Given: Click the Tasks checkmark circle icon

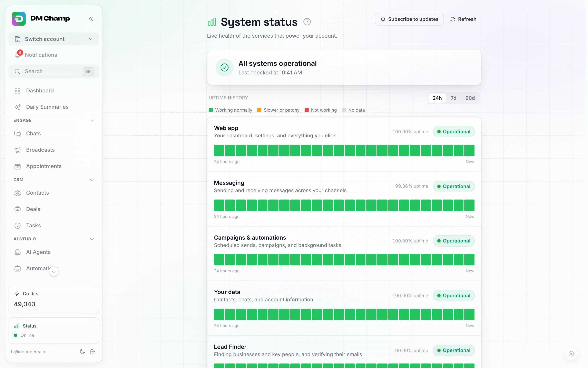Looking at the screenshot, I should (x=18, y=226).
